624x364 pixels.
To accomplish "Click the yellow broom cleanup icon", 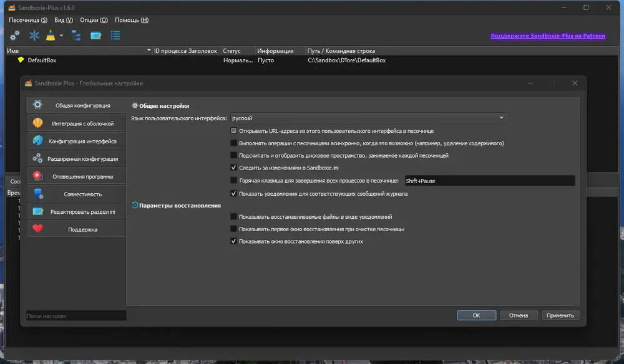I will pyautogui.click(x=51, y=36).
